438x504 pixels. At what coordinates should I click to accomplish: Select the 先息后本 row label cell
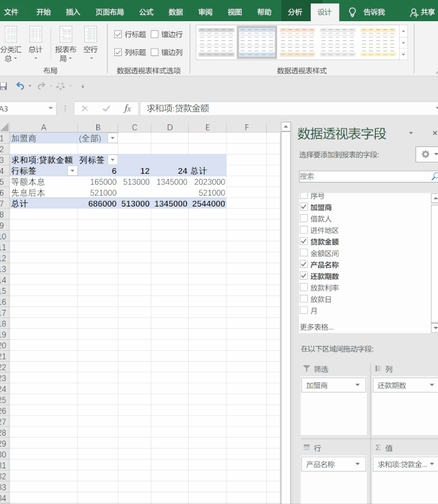click(x=44, y=193)
